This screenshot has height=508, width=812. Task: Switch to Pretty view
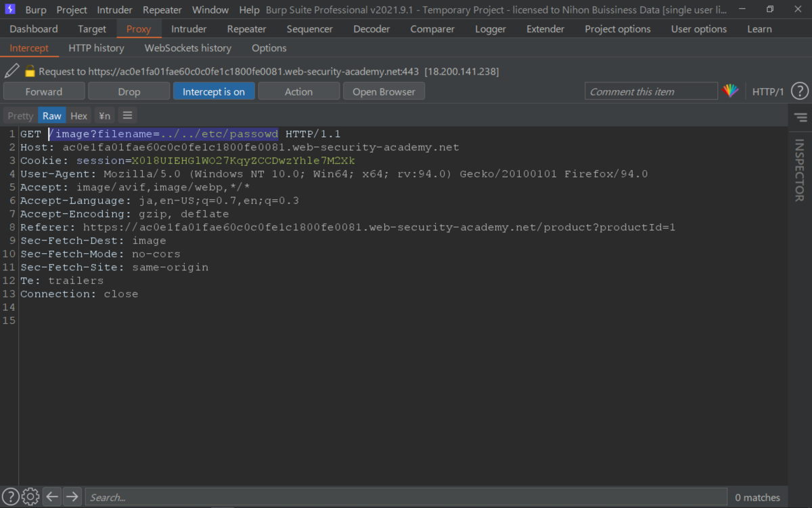[20, 116]
